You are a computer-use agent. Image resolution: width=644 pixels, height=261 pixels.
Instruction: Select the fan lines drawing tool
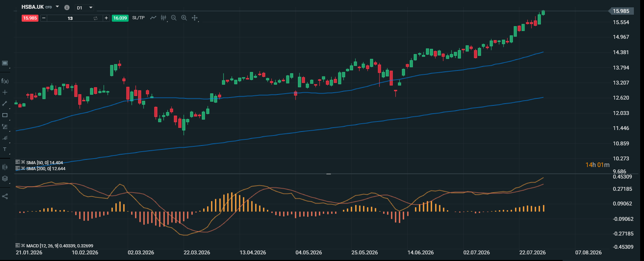pos(5,138)
